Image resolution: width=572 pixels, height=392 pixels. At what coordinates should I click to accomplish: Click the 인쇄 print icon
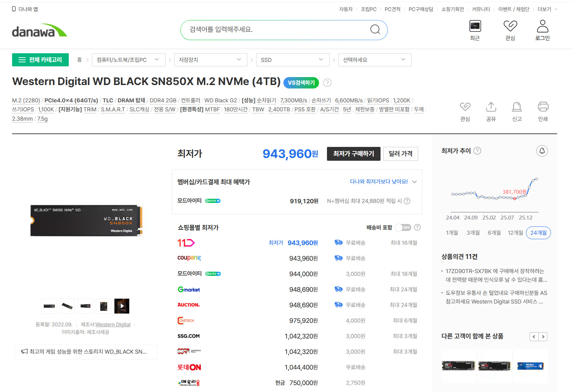click(543, 111)
